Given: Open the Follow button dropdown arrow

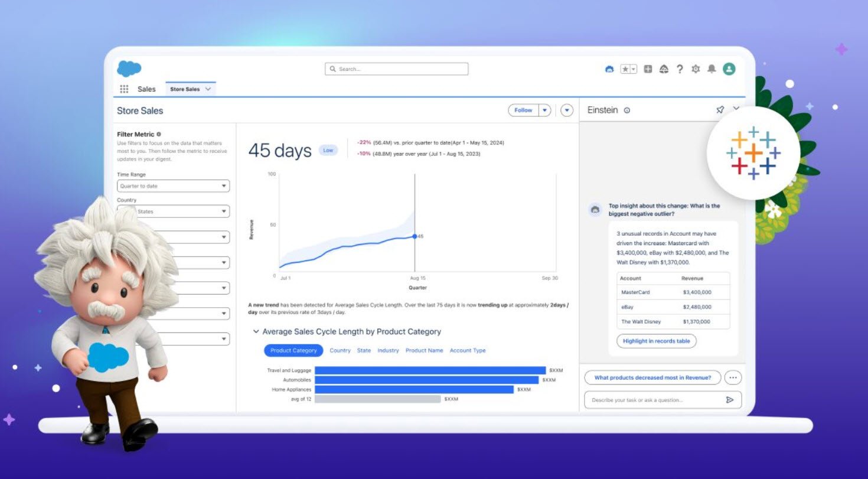Looking at the screenshot, I should (544, 110).
